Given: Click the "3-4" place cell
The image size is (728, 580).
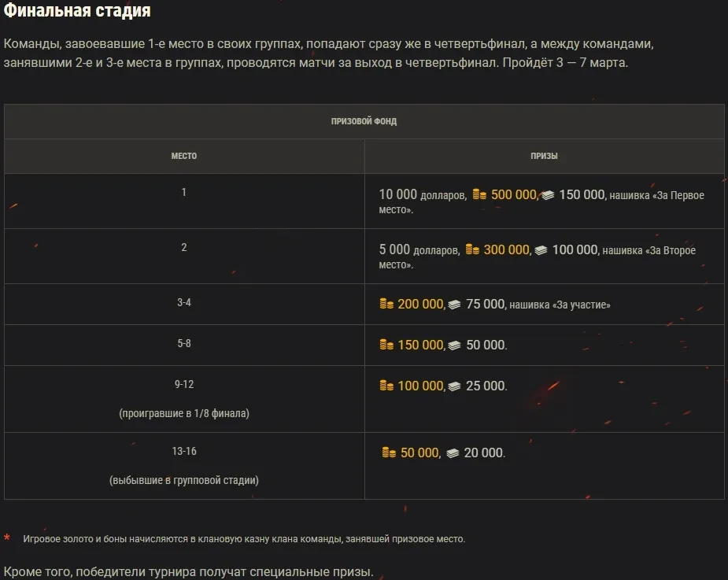Looking at the screenshot, I should pos(184,303).
